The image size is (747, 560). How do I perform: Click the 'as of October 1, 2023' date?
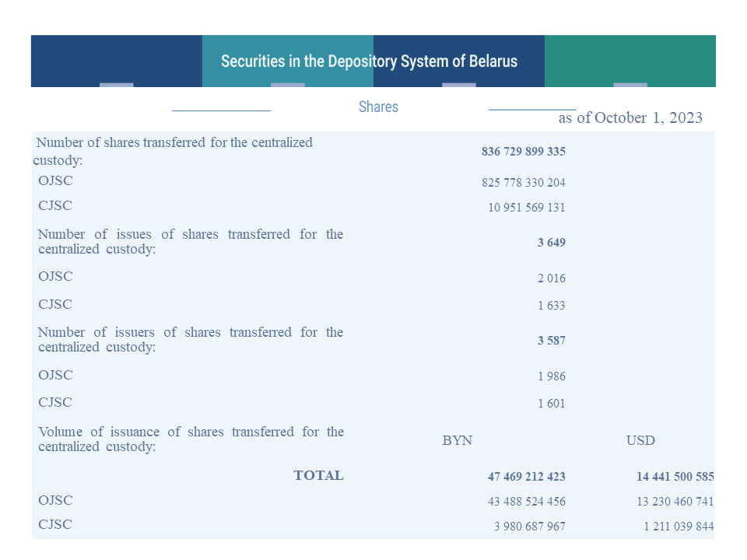630,117
